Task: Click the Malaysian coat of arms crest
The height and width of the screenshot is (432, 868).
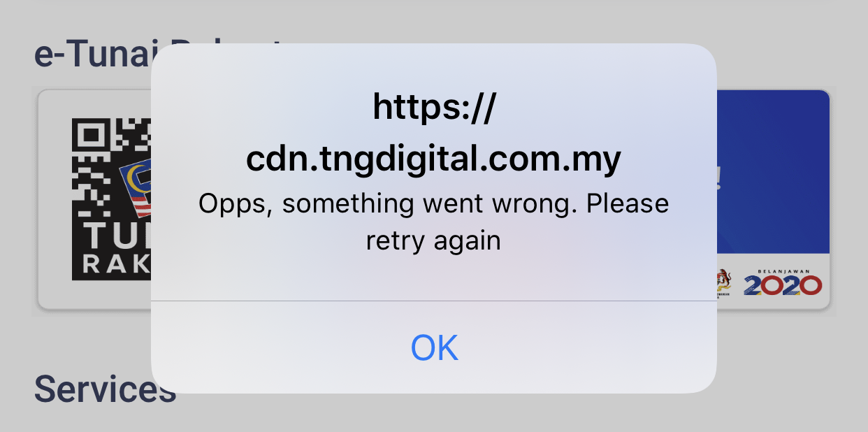Action: pyautogui.click(x=725, y=282)
